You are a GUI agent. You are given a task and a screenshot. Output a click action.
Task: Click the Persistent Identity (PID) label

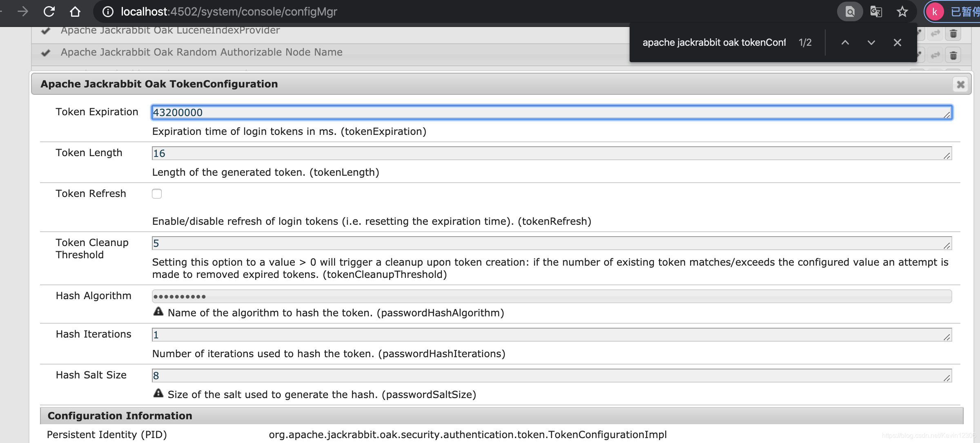(x=107, y=434)
